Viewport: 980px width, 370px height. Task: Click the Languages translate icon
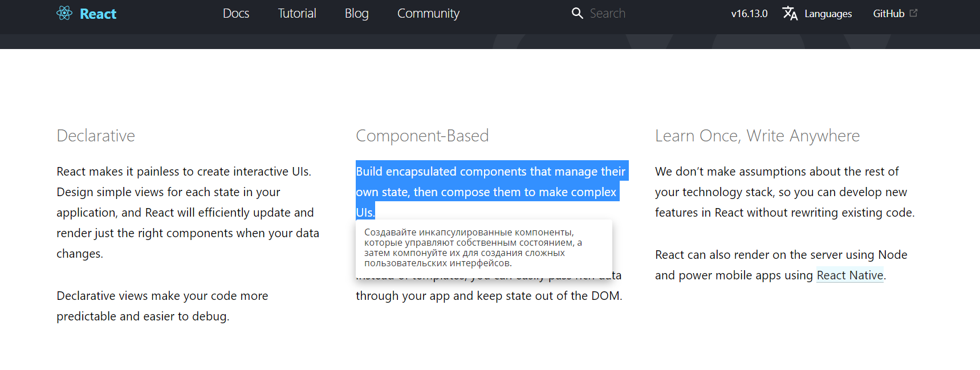coord(790,13)
